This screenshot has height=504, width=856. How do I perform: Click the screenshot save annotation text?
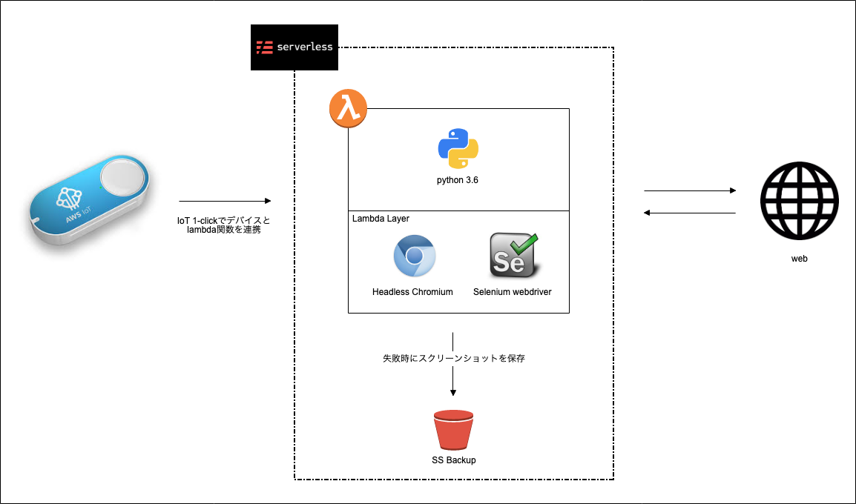(454, 357)
